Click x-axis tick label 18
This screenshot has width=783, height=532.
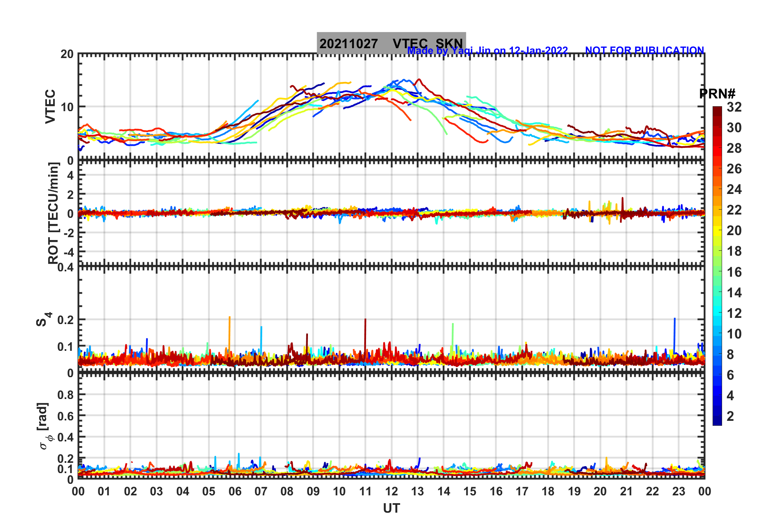point(548,491)
